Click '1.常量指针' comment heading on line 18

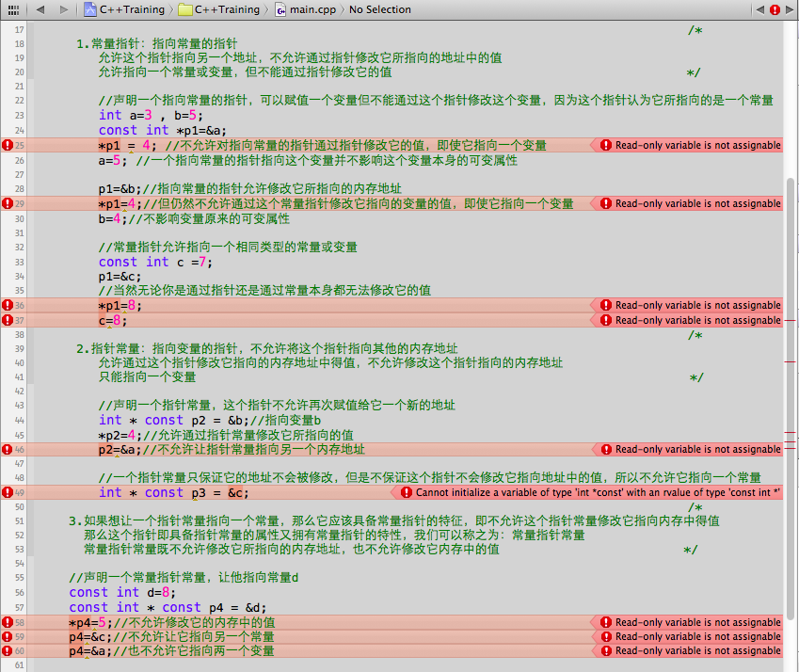pos(157,44)
